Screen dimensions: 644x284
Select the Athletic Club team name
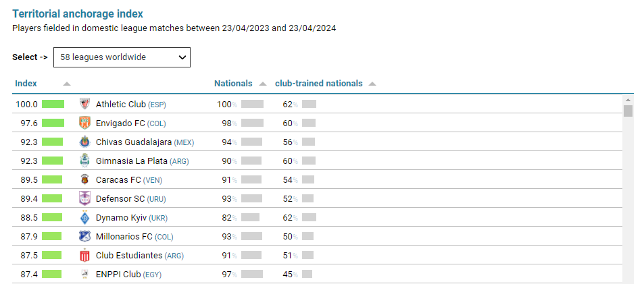(121, 105)
